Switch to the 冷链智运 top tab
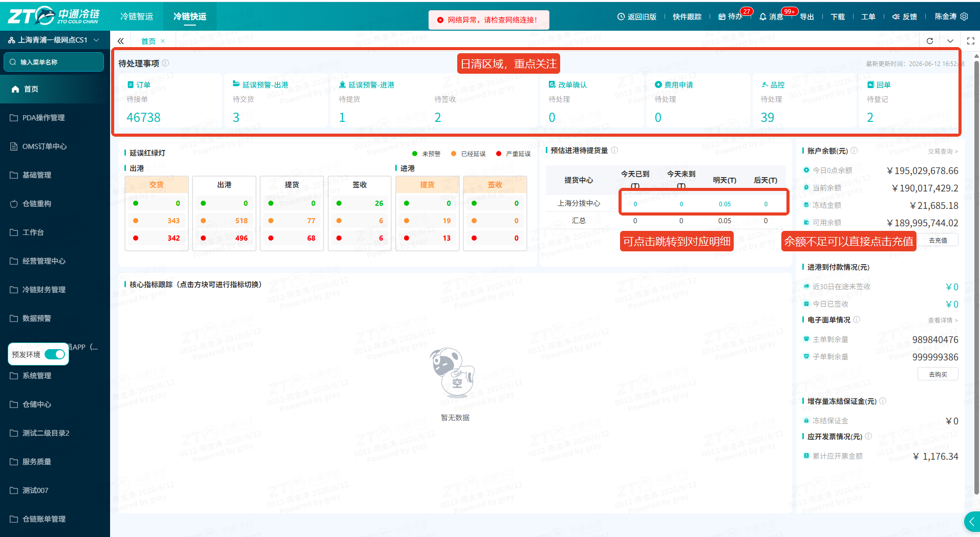Viewport: 980px width, 537px height. (x=137, y=16)
